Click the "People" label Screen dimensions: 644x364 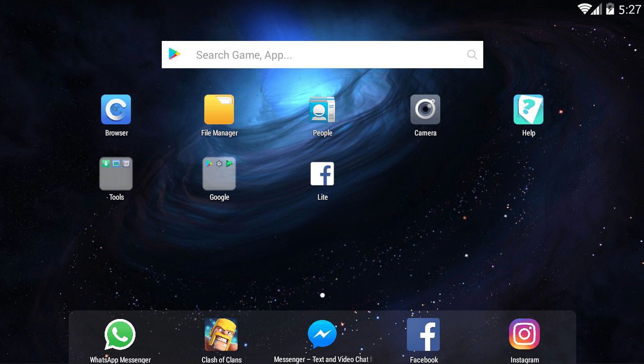click(323, 133)
